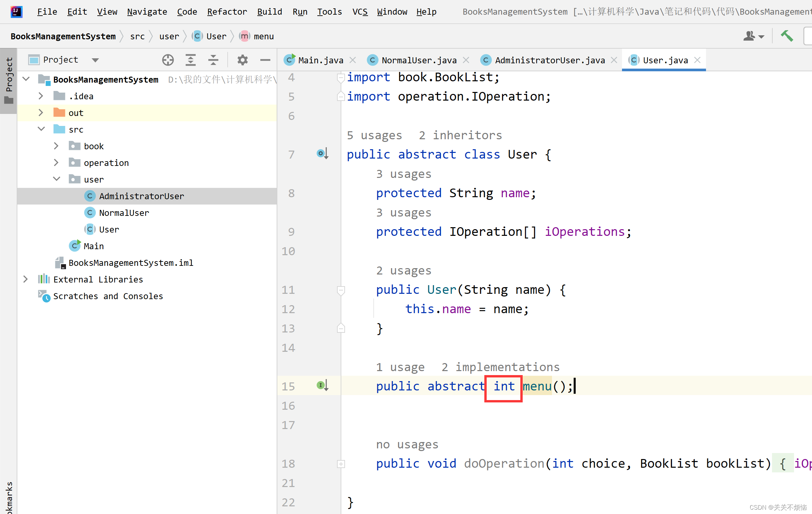Toggle the Project side tool button
812x514 pixels.
(9, 81)
